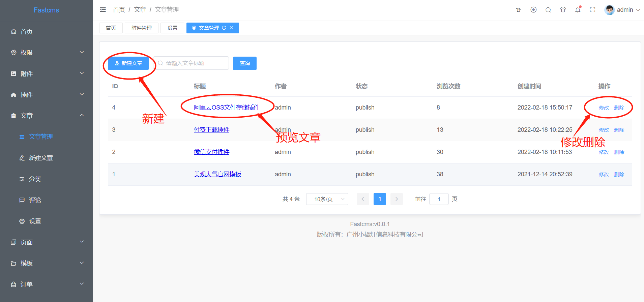This screenshot has width=644, height=302.
Task: Select 分类 in sidebar
Action: (x=46, y=179)
